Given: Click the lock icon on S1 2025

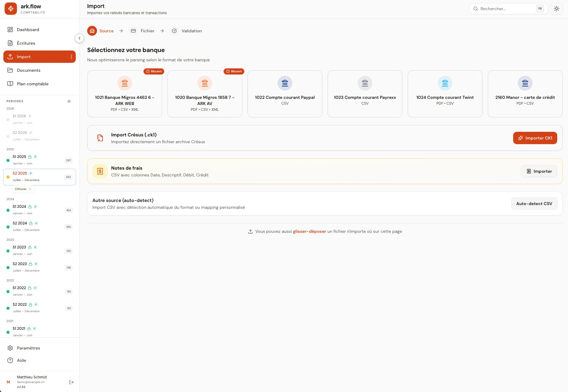Looking at the screenshot, I should point(30,157).
